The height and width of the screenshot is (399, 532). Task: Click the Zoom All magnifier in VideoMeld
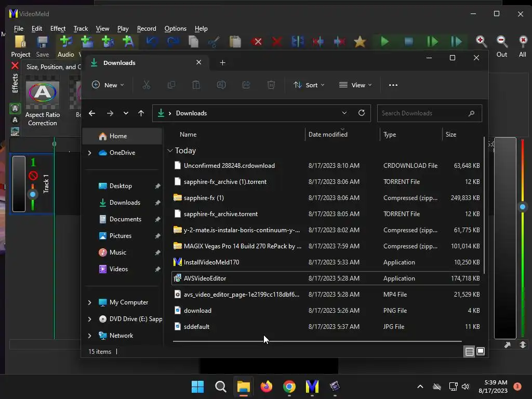pos(523,42)
